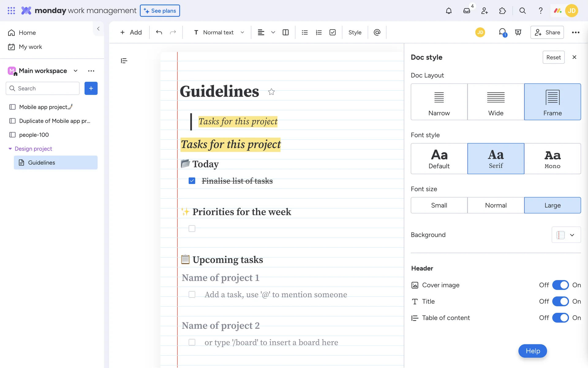Screen dimensions: 588x368
Task: Uncheck the Finalise list of tasks checkbox
Action: [192, 181]
